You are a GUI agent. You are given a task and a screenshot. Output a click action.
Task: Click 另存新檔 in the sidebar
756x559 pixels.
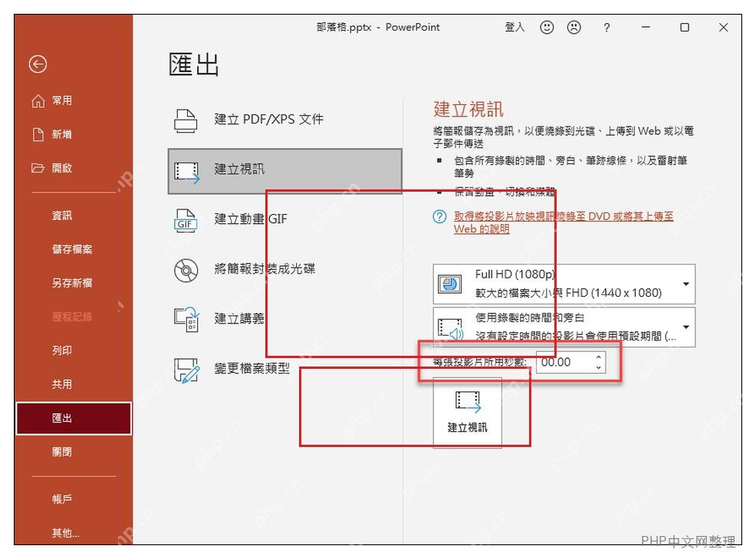(74, 283)
